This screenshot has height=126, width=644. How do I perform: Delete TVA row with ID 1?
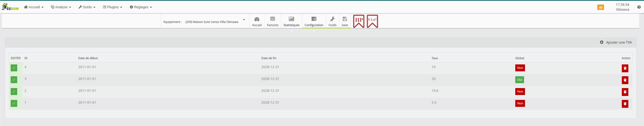pyautogui.click(x=625, y=104)
